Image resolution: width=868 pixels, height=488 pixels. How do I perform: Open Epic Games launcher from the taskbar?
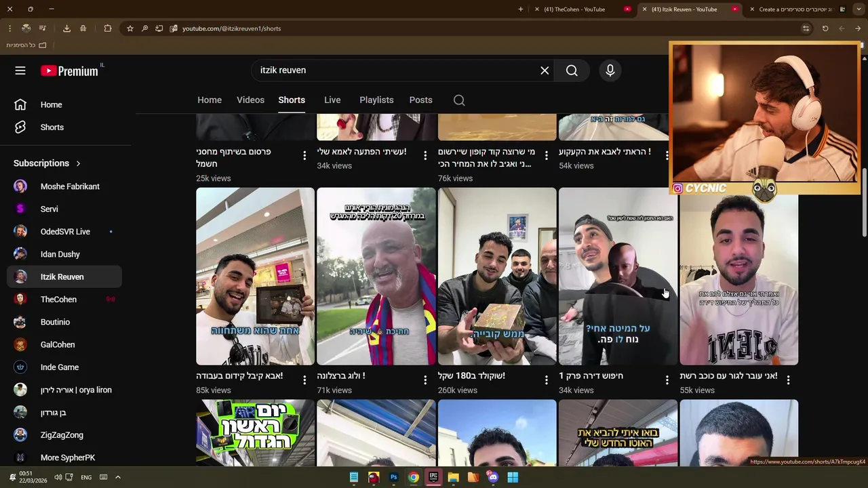pyautogui.click(x=433, y=477)
